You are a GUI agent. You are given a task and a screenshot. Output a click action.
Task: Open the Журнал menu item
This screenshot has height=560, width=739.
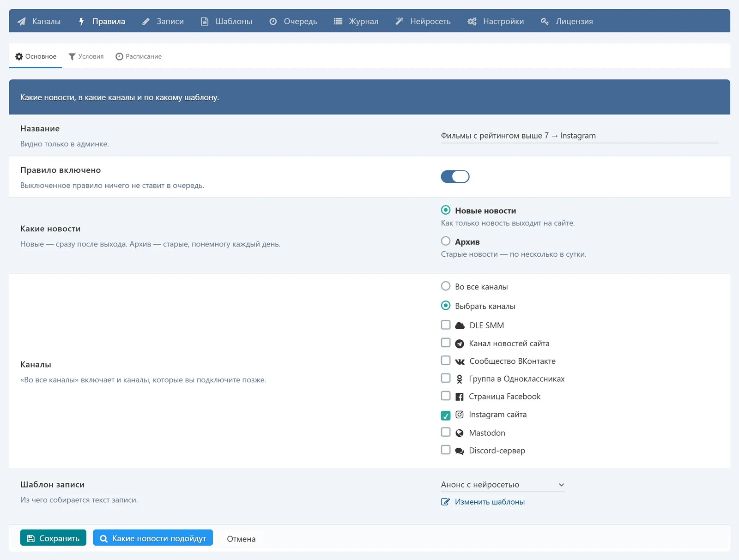tap(356, 21)
